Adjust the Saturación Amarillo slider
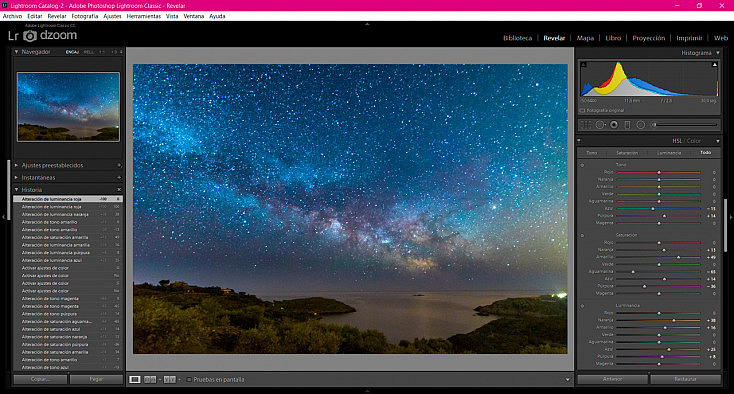734x394 pixels. click(678, 257)
